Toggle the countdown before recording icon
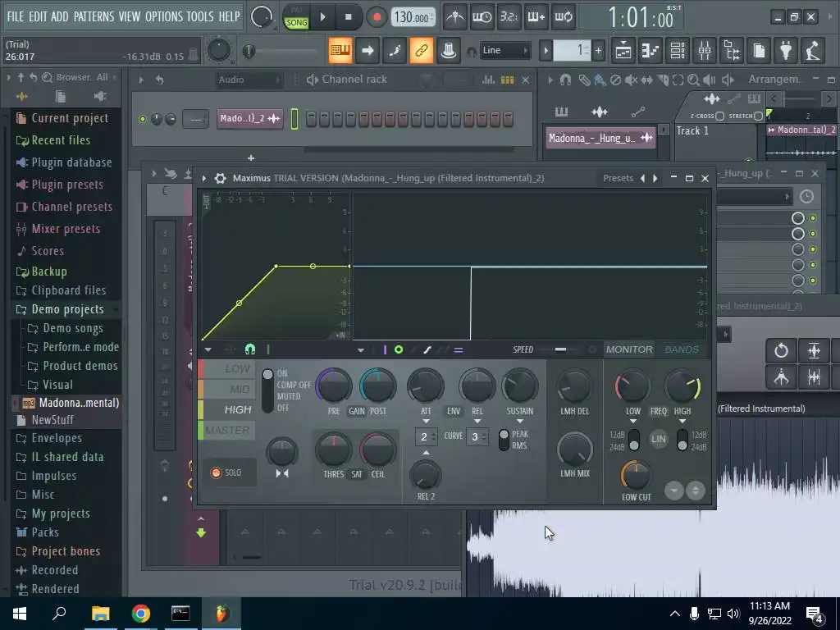 point(509,17)
